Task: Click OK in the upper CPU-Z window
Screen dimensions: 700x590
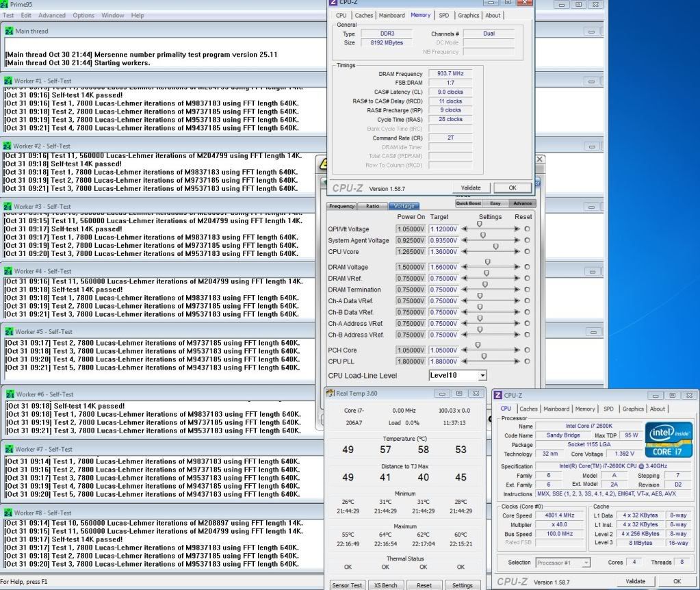Action: [513, 188]
